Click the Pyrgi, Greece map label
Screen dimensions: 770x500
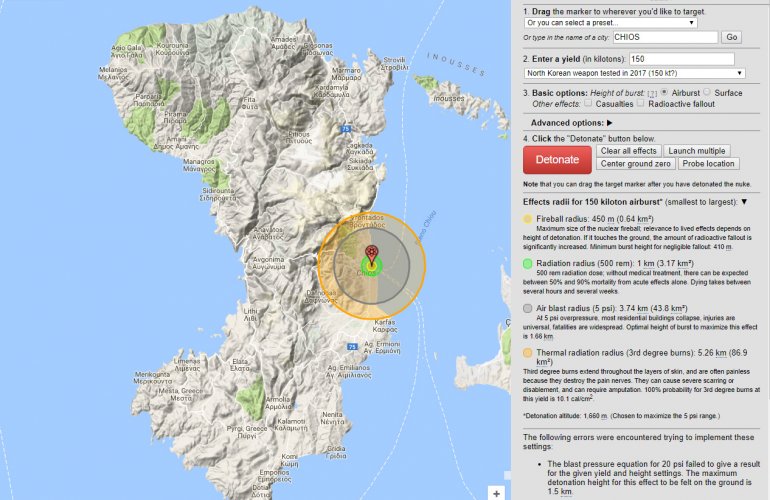point(247,432)
